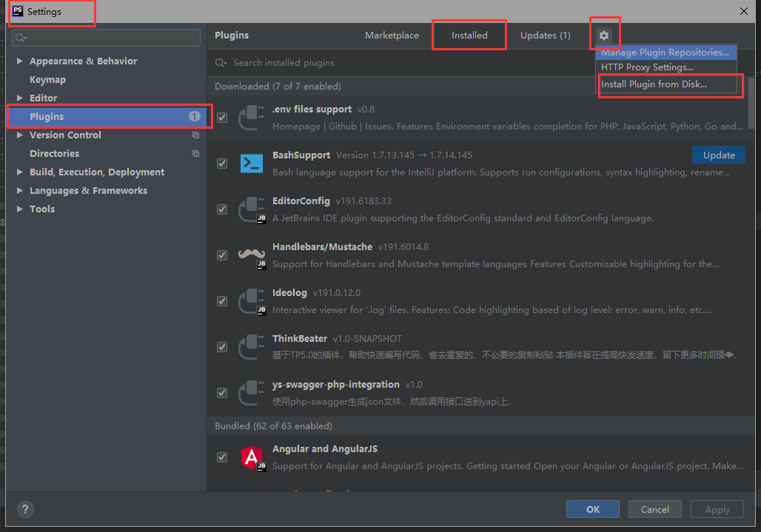Click the ThinkBeater plugin name
The image size is (761, 532).
pos(300,338)
